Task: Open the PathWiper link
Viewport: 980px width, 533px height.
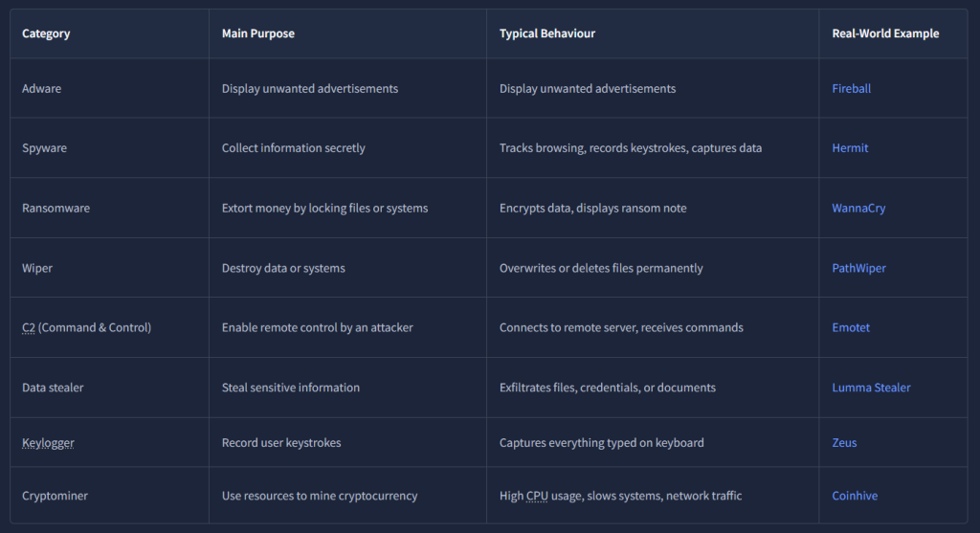Action: [x=858, y=268]
